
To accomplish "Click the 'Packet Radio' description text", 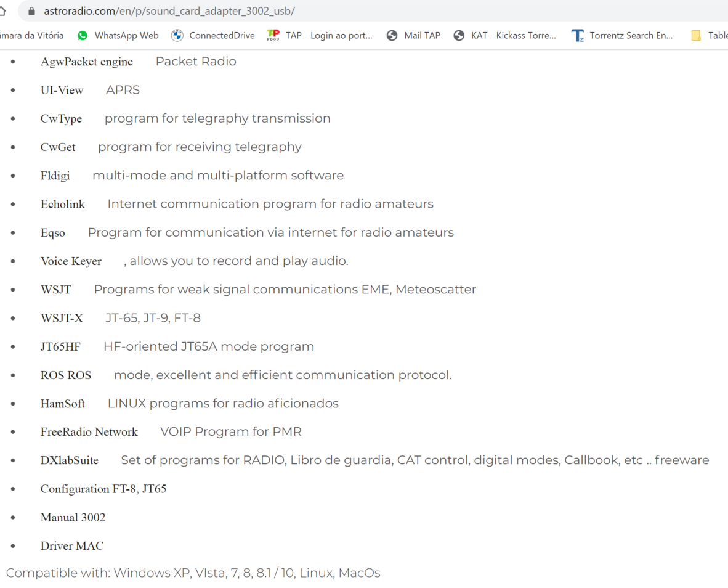I will [196, 61].
